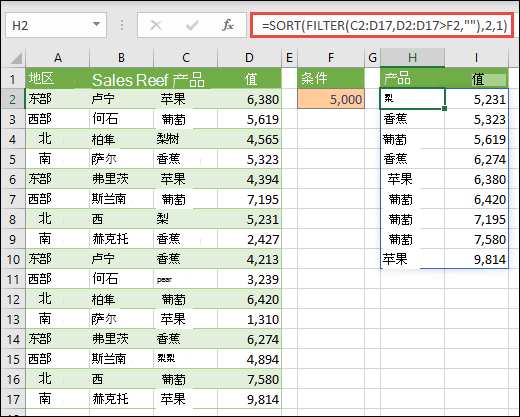Select column D header

(249, 58)
